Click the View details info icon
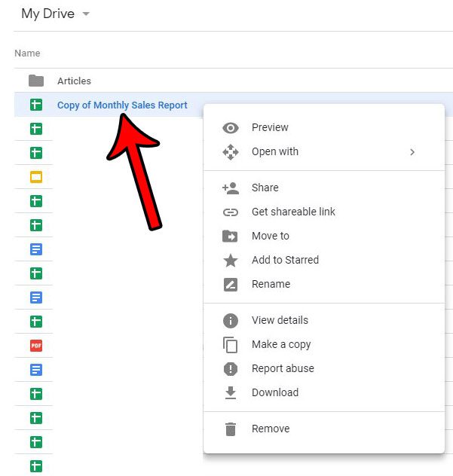 tap(231, 321)
